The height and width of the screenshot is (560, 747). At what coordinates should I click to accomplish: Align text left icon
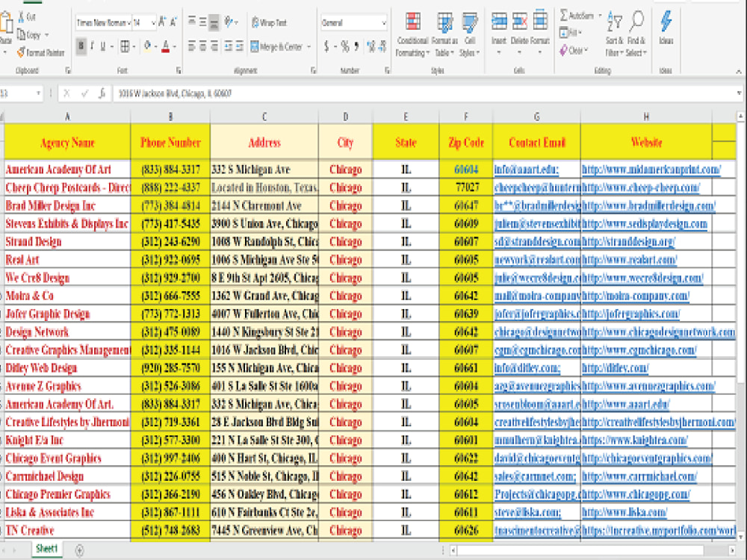(191, 46)
